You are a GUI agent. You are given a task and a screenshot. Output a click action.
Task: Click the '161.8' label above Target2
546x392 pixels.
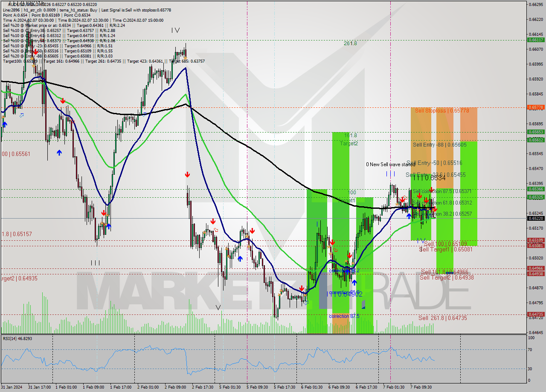[350, 135]
